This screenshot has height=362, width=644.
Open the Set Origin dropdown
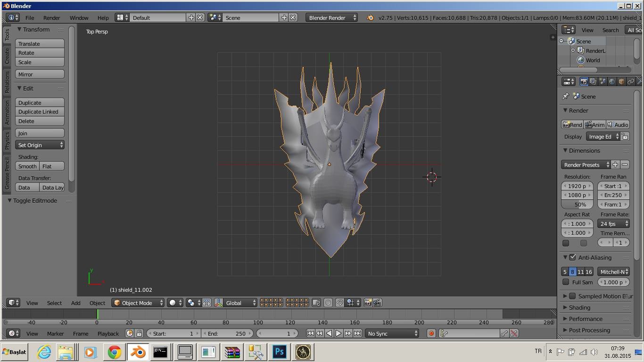pos(40,145)
